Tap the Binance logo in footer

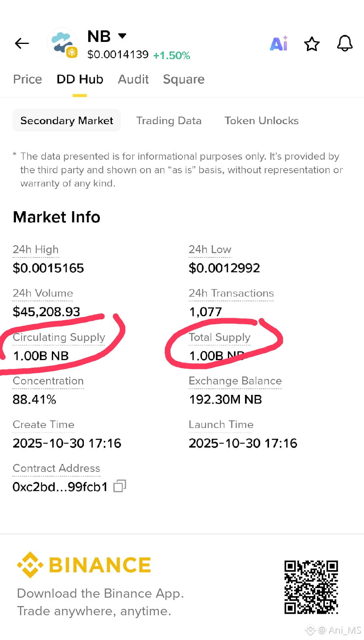[x=84, y=565]
